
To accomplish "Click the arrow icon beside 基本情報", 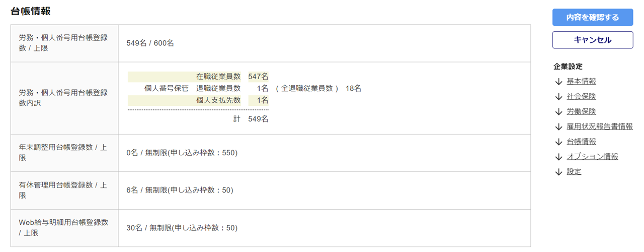I will coord(558,82).
